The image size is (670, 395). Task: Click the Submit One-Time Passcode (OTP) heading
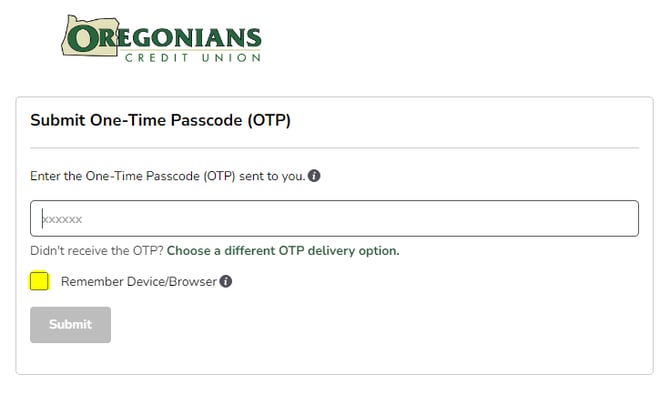pos(160,120)
